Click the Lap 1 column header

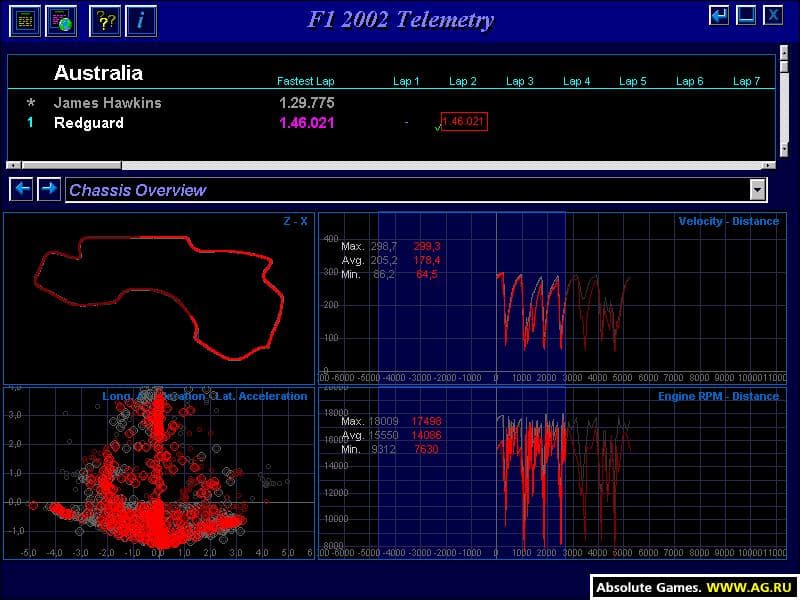pyautogui.click(x=406, y=81)
